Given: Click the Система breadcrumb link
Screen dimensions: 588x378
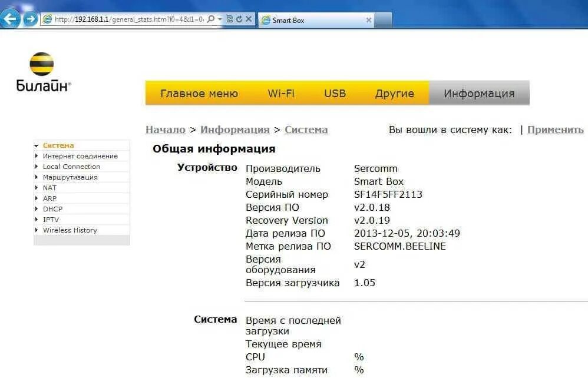Looking at the screenshot, I should coord(306,130).
